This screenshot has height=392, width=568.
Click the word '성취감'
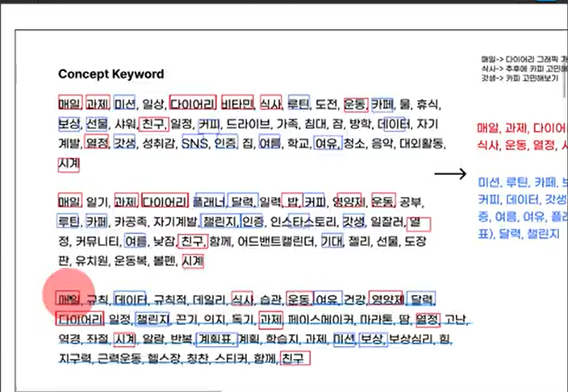158,144
